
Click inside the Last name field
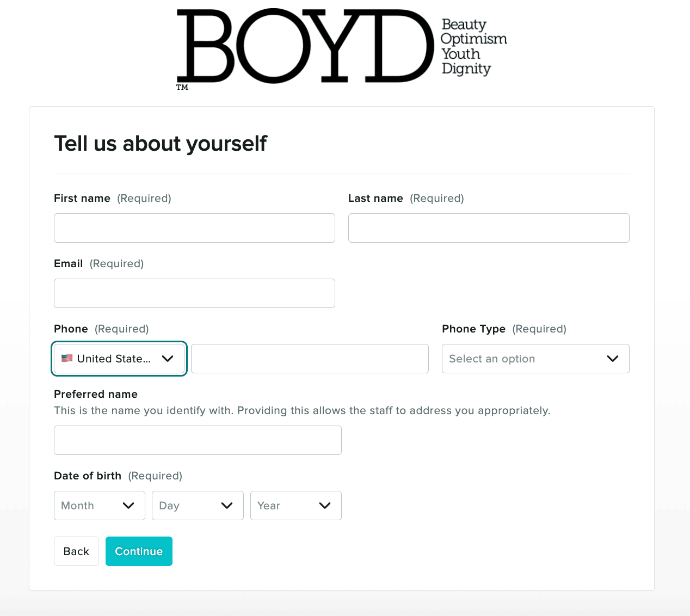(x=488, y=228)
